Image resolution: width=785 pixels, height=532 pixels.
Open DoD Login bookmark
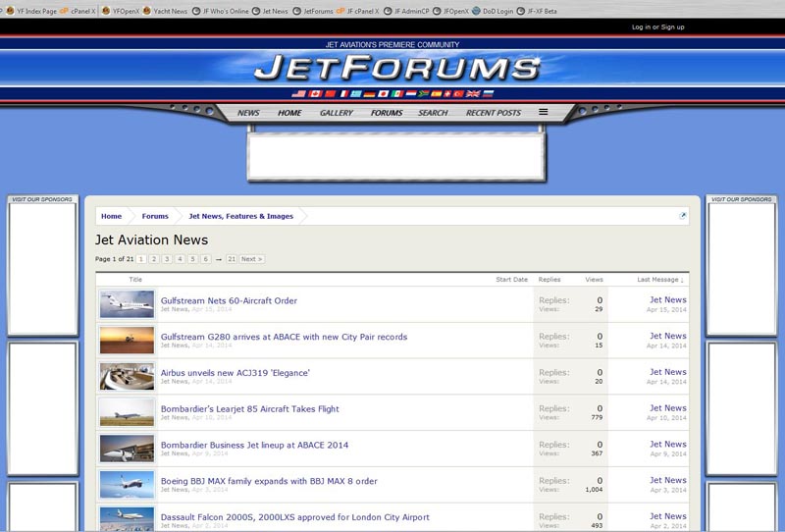(493, 11)
